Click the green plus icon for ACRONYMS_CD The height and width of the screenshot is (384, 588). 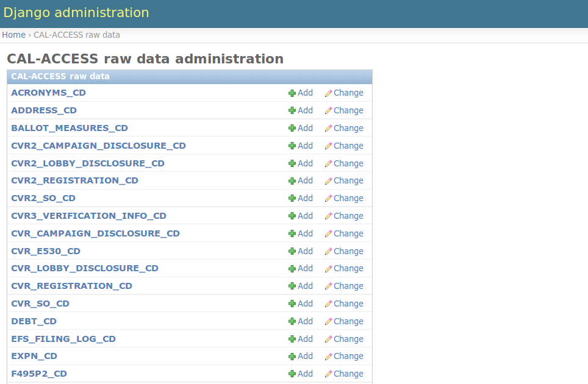point(292,93)
